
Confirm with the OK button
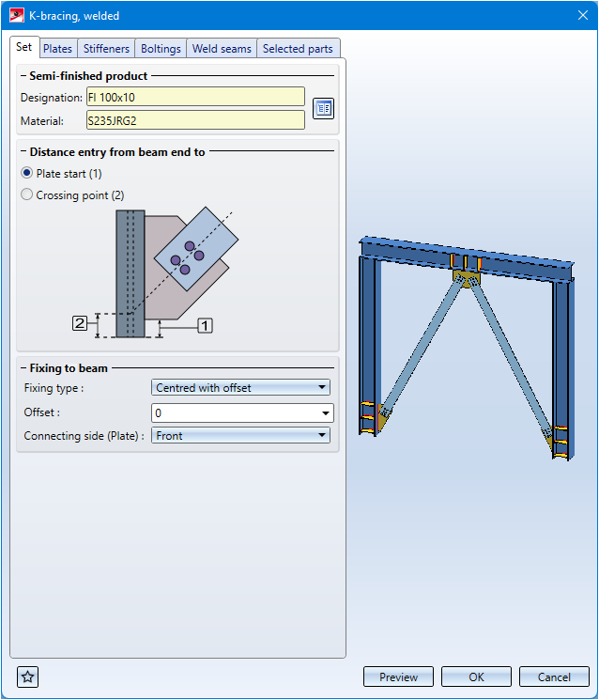(x=476, y=677)
